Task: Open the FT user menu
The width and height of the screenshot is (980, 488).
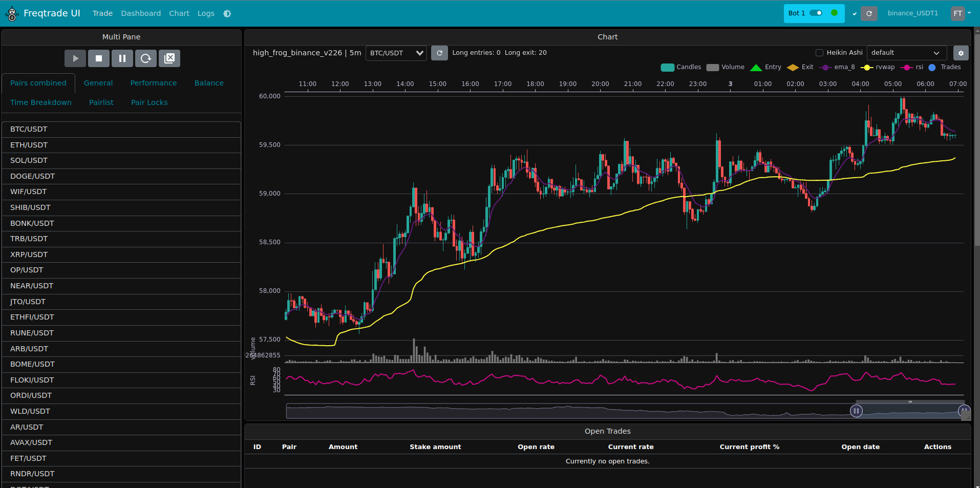Action: click(x=961, y=14)
